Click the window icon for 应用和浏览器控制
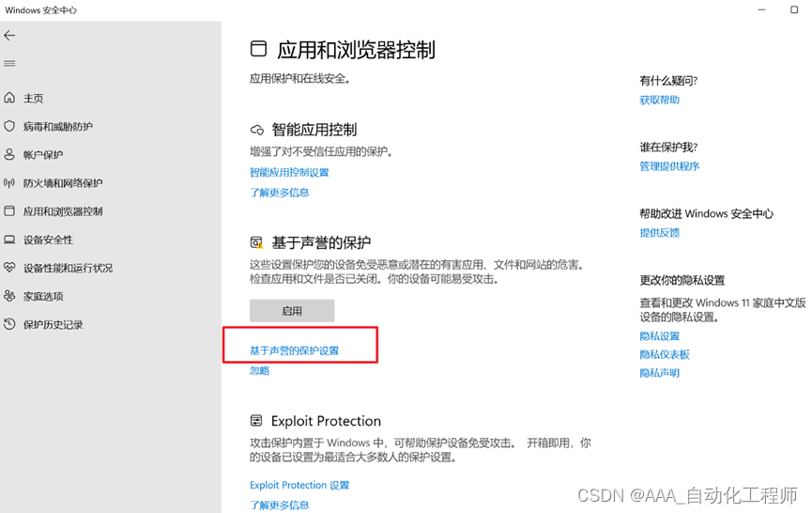The image size is (812, 513). tap(9, 210)
